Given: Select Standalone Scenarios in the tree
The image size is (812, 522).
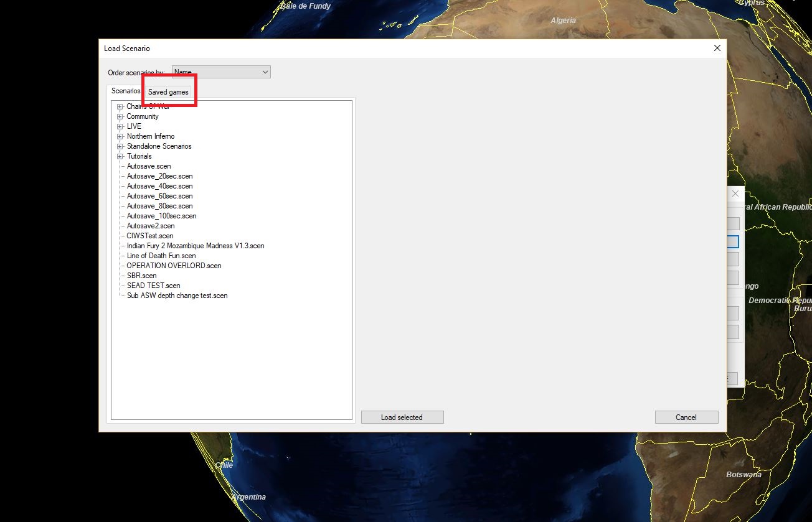Looking at the screenshot, I should tap(159, 146).
